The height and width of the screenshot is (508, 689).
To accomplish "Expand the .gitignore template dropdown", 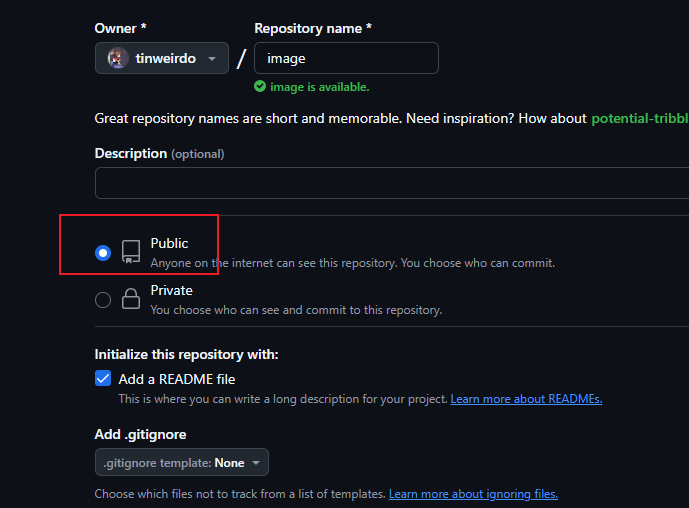I will point(182,463).
